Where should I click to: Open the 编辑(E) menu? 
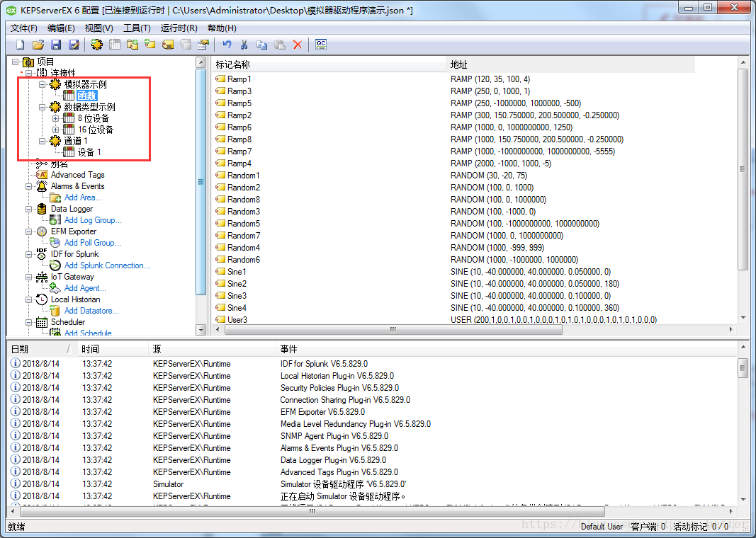[x=61, y=28]
